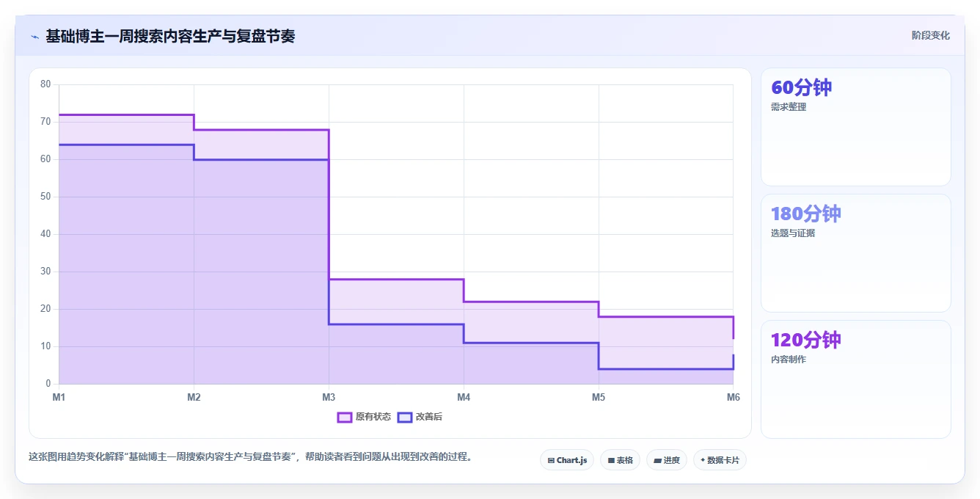The width and height of the screenshot is (980, 499).
Task: Click the 30 y-axis tick label
Action: 45,272
